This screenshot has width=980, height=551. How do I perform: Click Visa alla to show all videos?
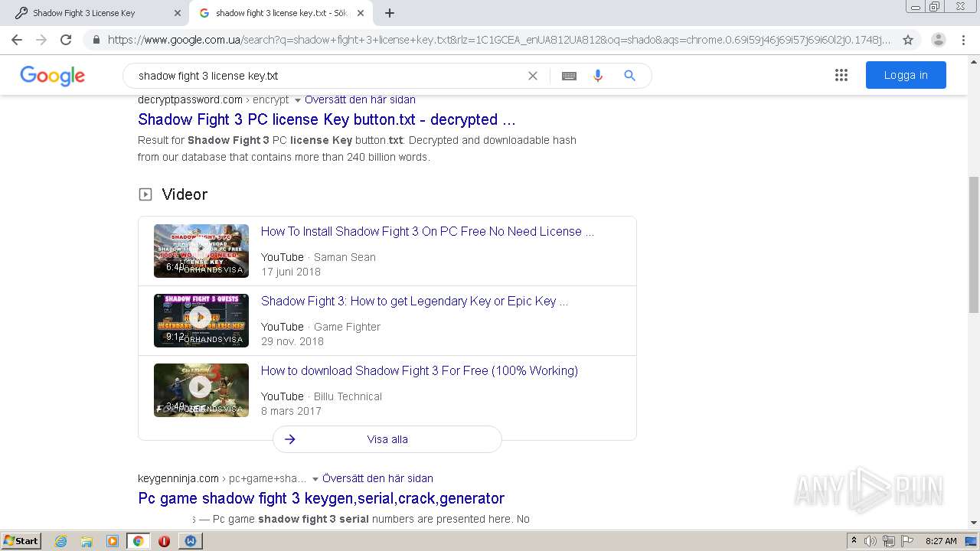click(x=387, y=439)
